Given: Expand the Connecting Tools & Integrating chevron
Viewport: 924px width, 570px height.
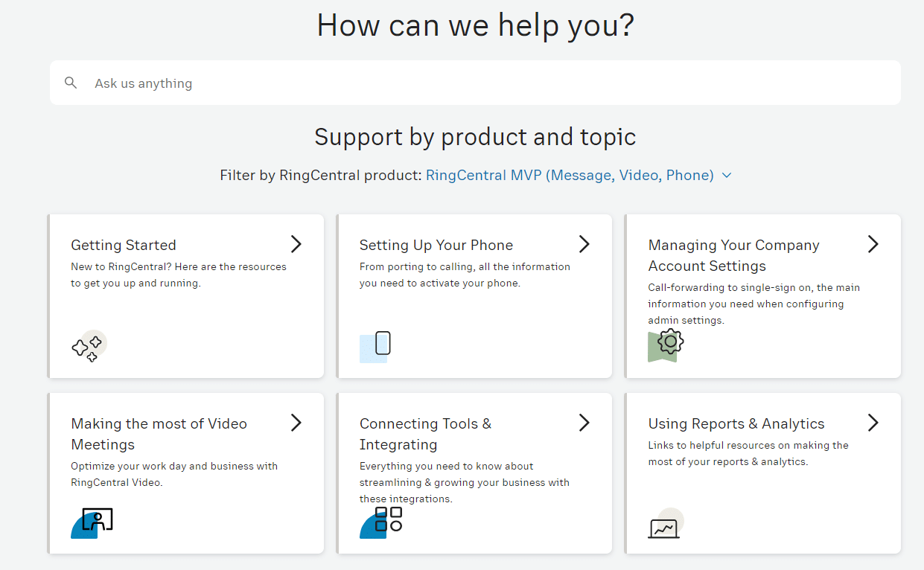Looking at the screenshot, I should coord(584,422).
